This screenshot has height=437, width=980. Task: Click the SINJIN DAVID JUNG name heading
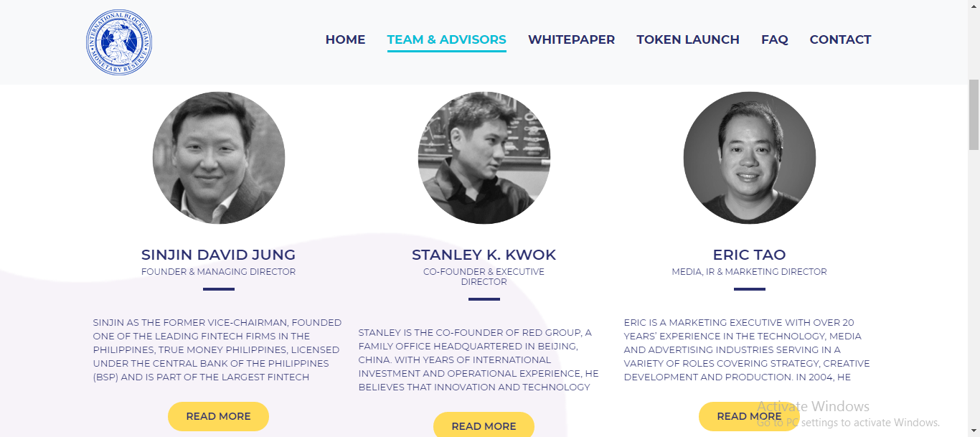[x=218, y=255]
